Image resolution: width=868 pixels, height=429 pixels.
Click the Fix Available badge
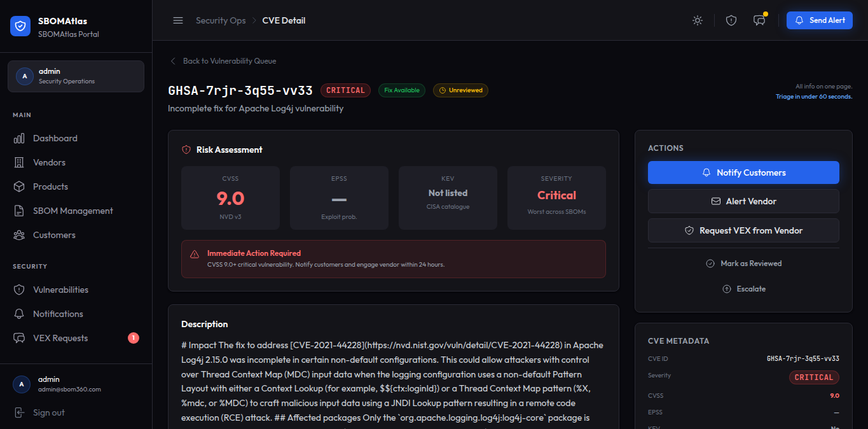tap(402, 90)
